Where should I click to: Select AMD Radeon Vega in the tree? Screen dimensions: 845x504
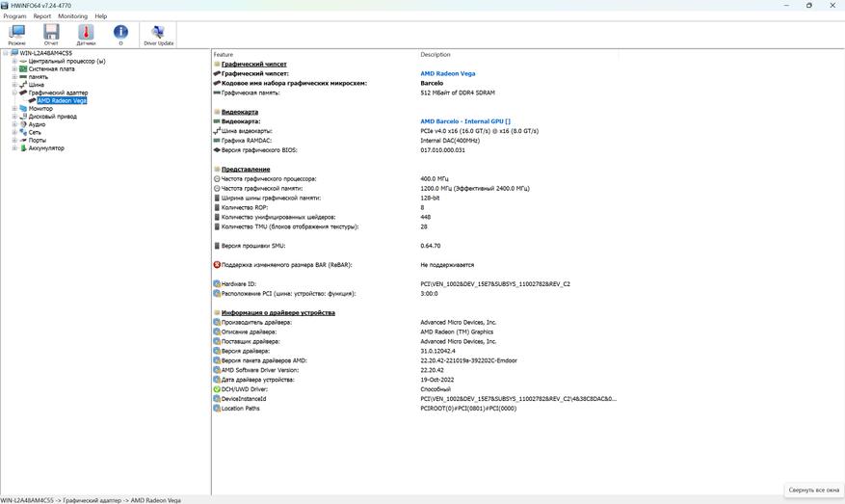[62, 101]
